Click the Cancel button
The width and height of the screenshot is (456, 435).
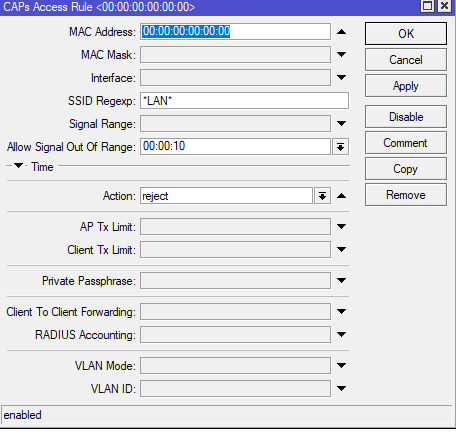406,60
